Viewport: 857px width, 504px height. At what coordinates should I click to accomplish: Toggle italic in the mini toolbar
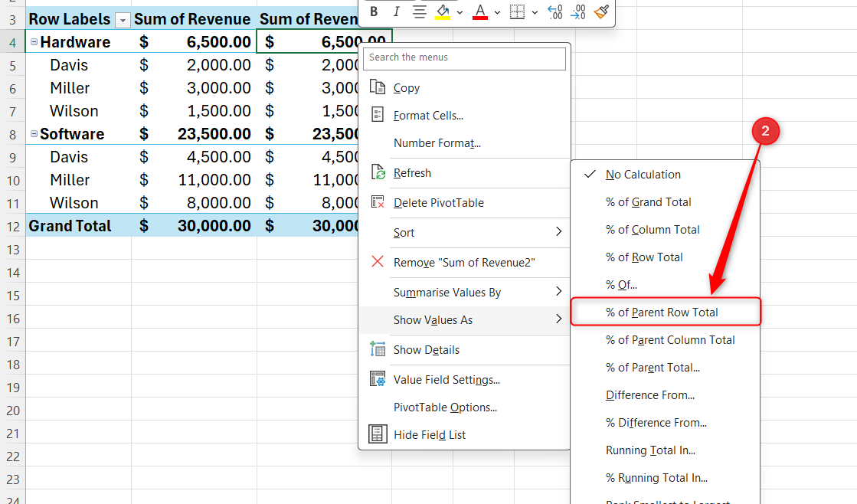click(x=396, y=11)
